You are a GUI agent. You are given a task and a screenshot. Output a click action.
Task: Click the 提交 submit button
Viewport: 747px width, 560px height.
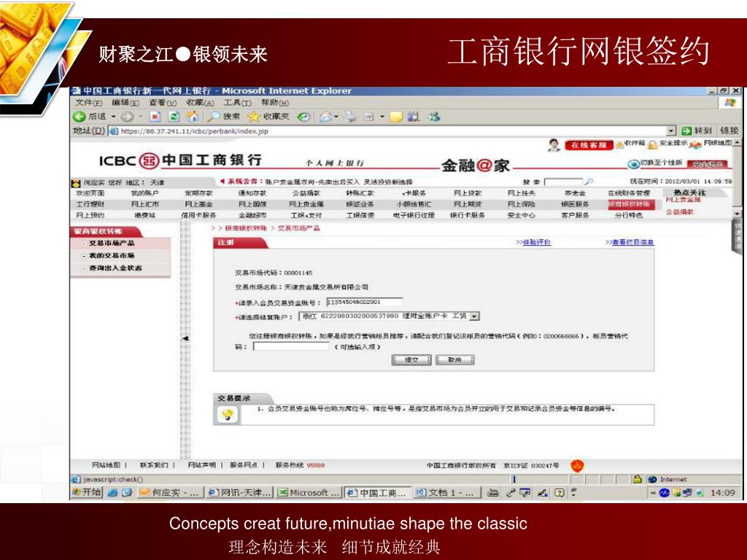411,360
